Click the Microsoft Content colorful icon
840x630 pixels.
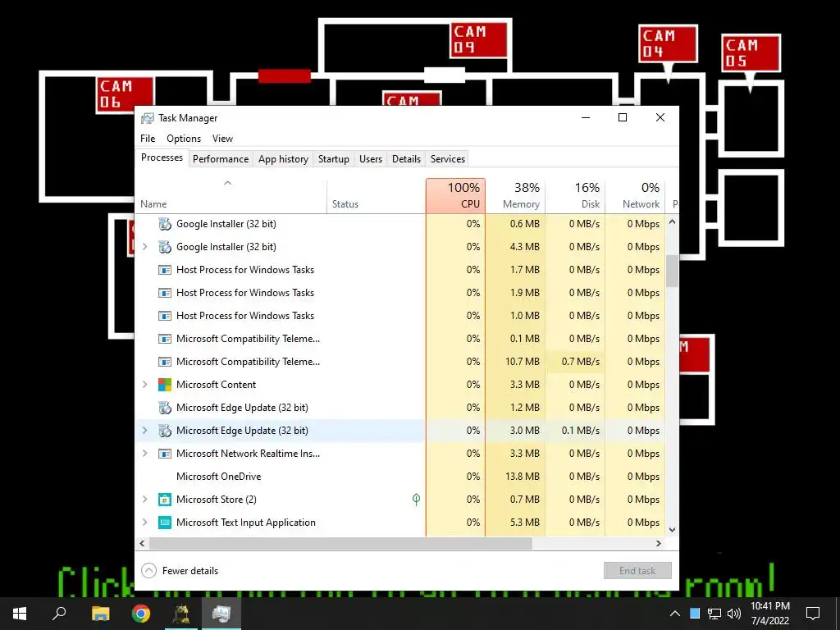[165, 385]
